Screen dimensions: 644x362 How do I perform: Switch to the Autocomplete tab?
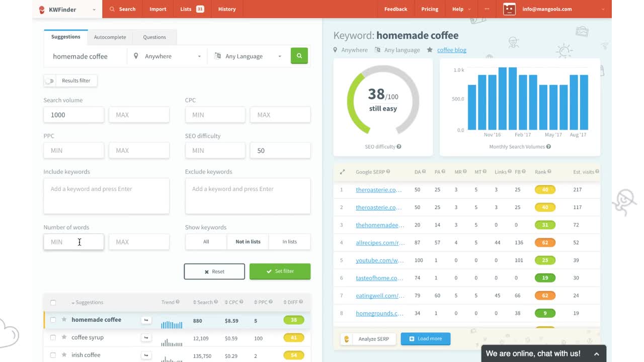[x=110, y=37]
